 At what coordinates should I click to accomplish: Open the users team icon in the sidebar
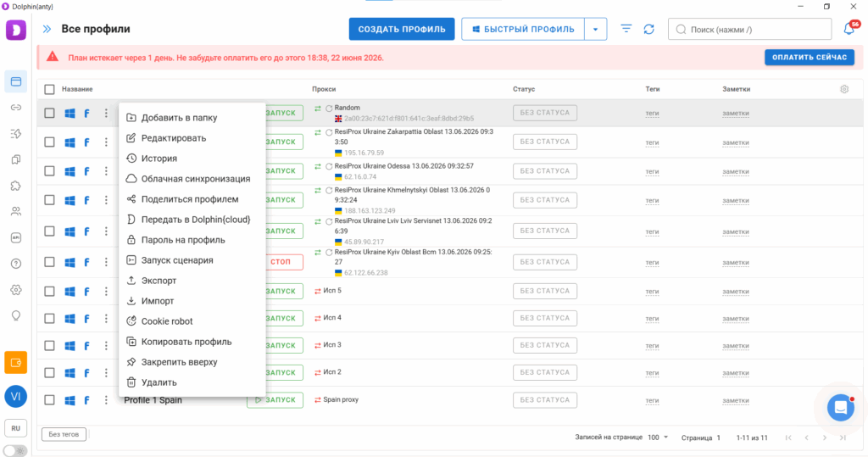point(15,212)
